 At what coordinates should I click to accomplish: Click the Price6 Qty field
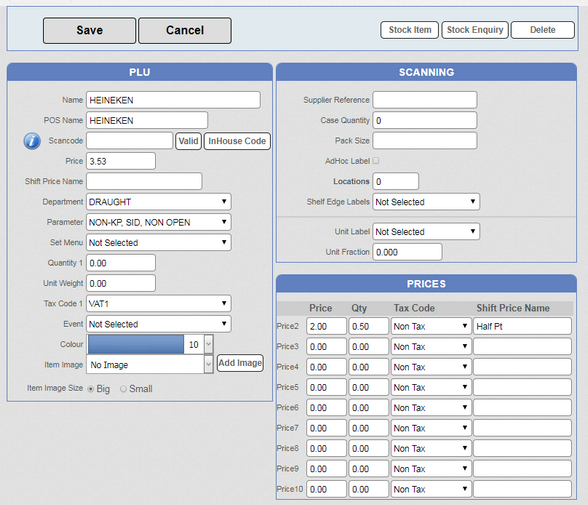click(368, 408)
